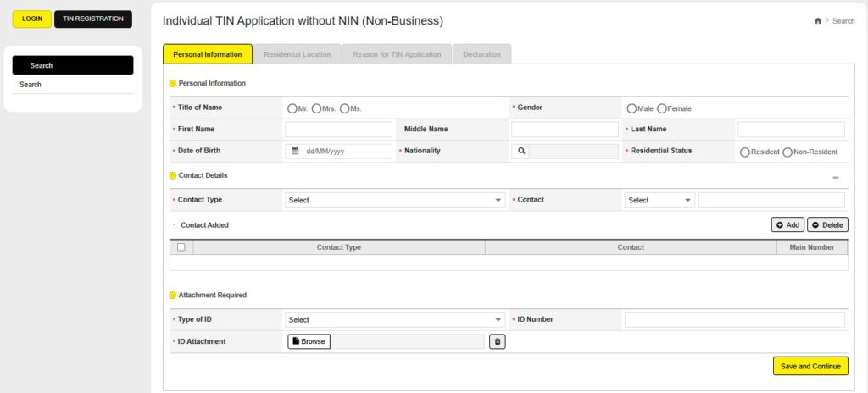Click the ID Attachment file path field
Image resolution: width=868 pixels, height=393 pixels.
click(408, 341)
